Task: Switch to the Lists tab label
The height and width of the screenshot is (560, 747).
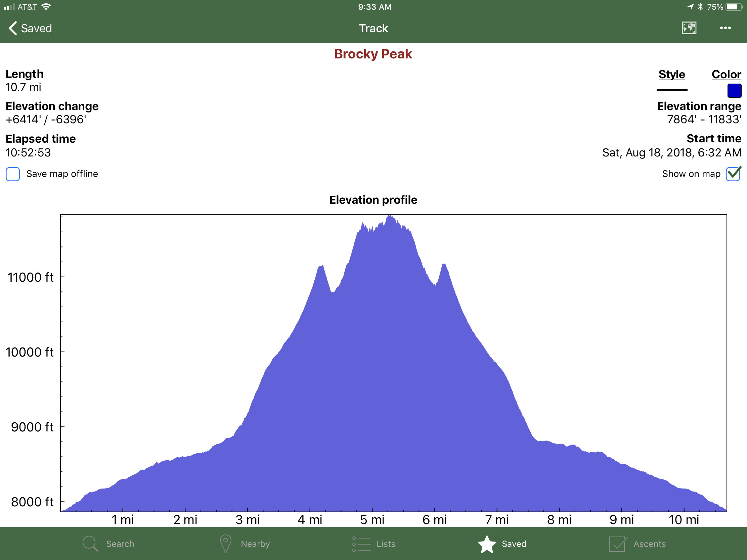Action: pos(386,544)
